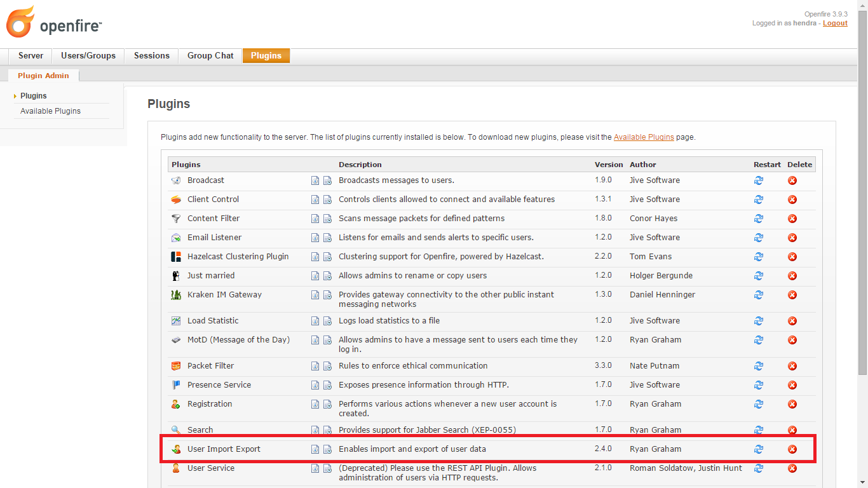Restart the User Service plugin
Image resolution: width=868 pixels, height=488 pixels.
click(x=759, y=468)
